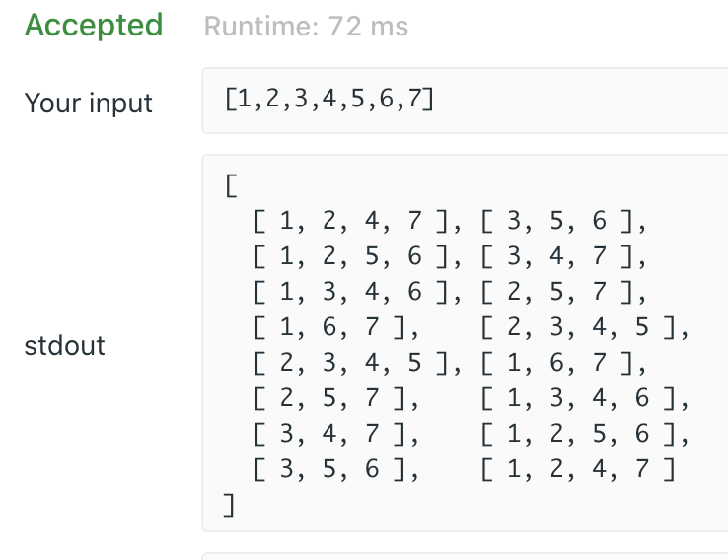The height and width of the screenshot is (560, 728).
Task: Select the [ 3, 5, 6 ] entry in first stdout row
Action: click(556, 221)
